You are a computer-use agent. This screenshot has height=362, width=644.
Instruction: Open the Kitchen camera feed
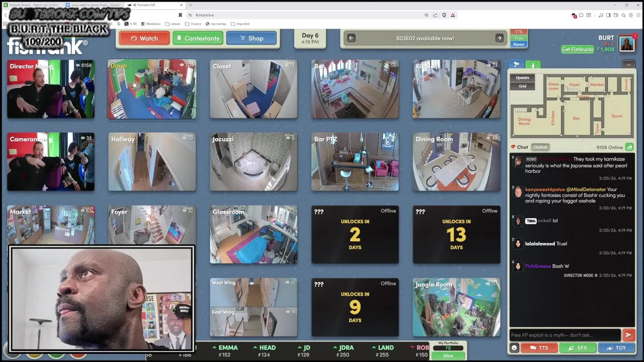click(x=457, y=89)
